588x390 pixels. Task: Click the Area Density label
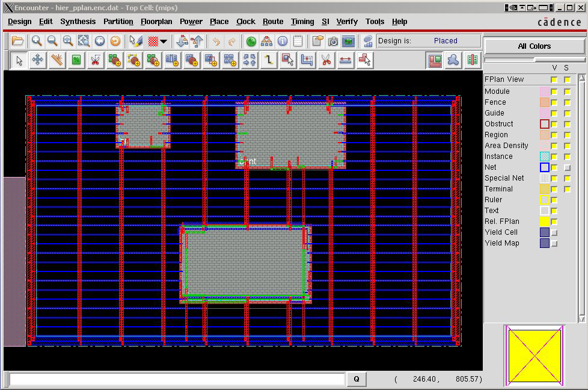click(x=506, y=145)
